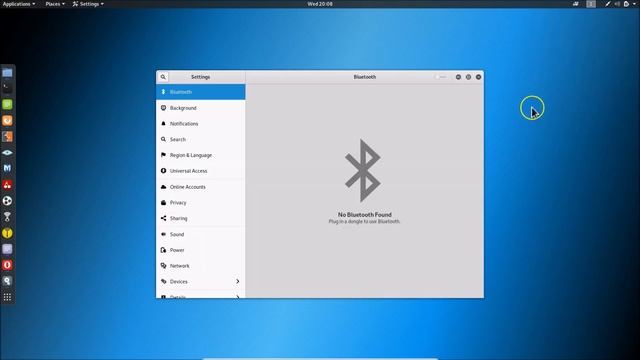The image size is (640, 360).
Task: Click the 'No Bluetooth Found' message text
Action: [364, 214]
